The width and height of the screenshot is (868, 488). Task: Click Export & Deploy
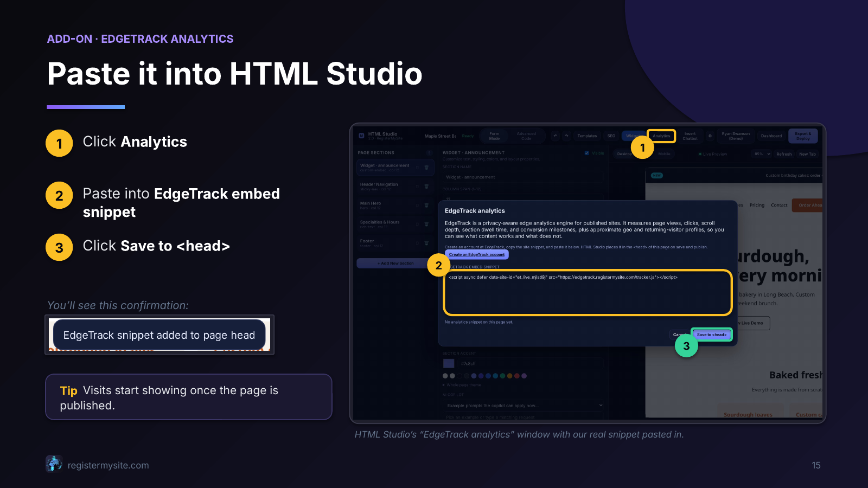(803, 136)
